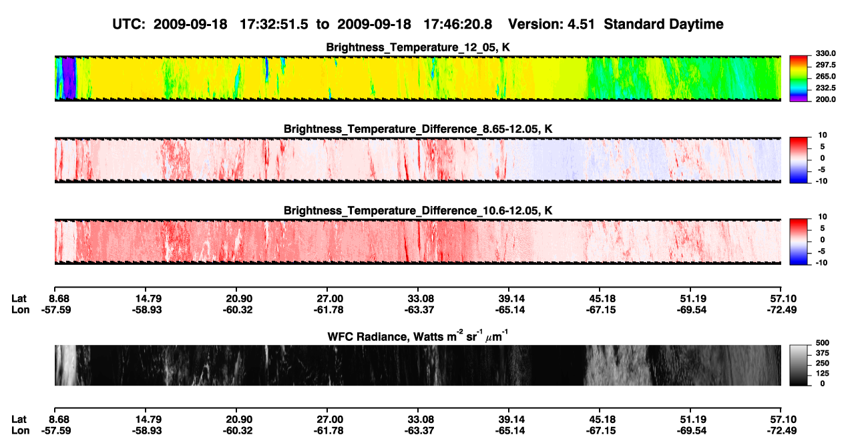This screenshot has width=868, height=445.
Task: Click the '500' WFC radiance scale value
Action: tap(823, 343)
